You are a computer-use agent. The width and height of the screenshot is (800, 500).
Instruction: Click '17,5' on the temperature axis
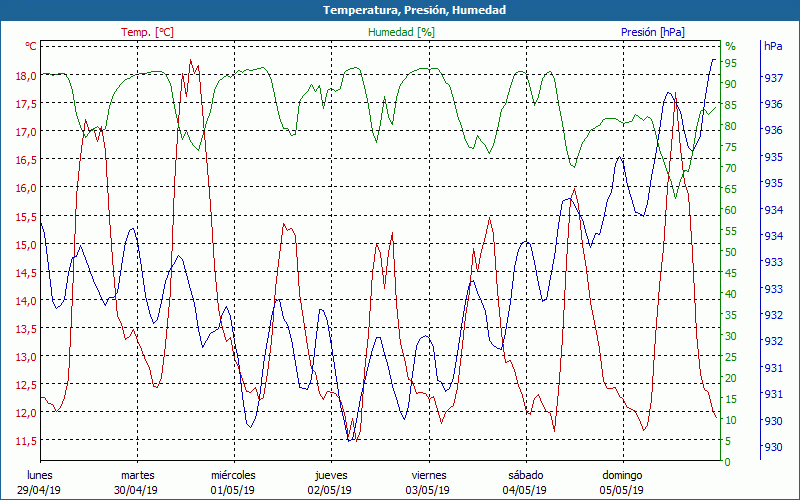tap(26, 104)
